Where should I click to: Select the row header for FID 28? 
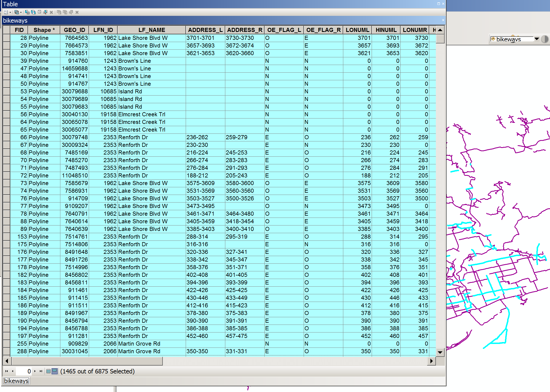coord(7,38)
